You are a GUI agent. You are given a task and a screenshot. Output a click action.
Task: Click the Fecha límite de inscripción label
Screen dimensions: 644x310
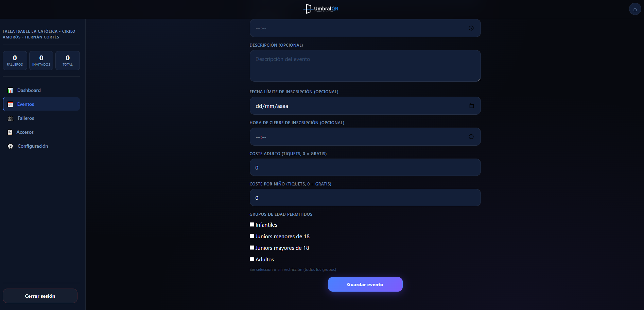pyautogui.click(x=294, y=92)
